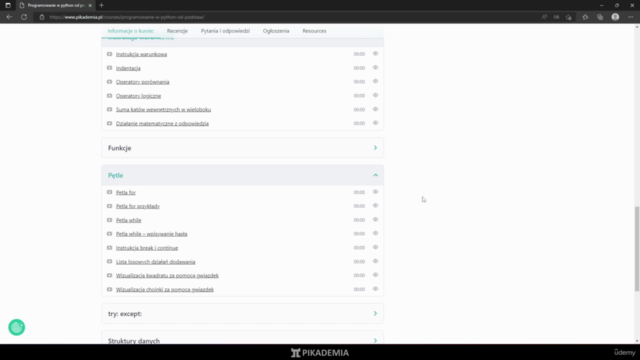
Task: Click the try: except: section title
Action: tap(125, 314)
